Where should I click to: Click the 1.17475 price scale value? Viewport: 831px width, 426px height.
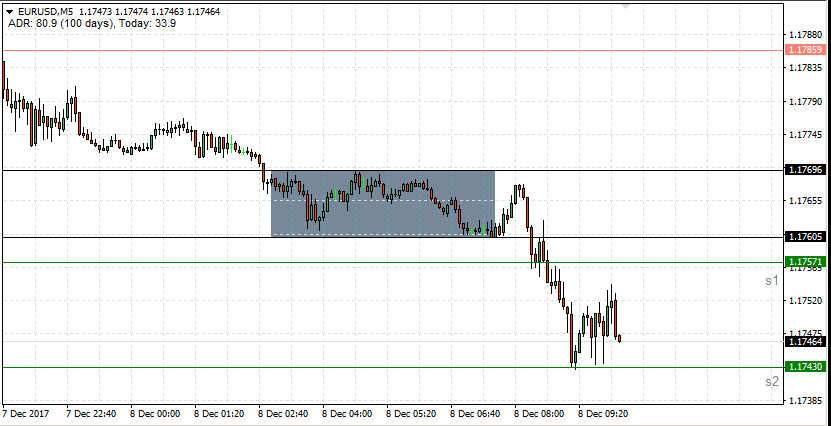[x=805, y=333]
